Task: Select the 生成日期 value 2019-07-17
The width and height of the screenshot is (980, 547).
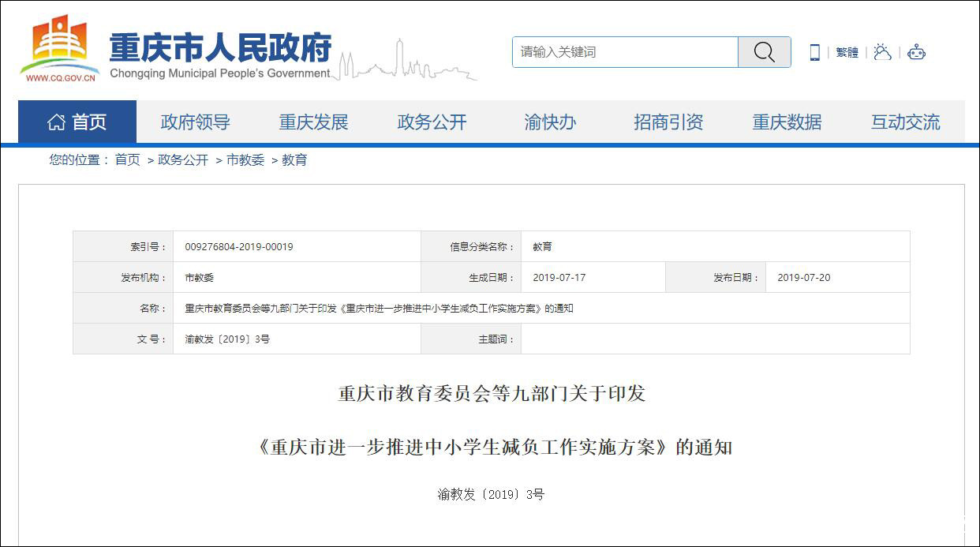Action: pyautogui.click(x=559, y=278)
